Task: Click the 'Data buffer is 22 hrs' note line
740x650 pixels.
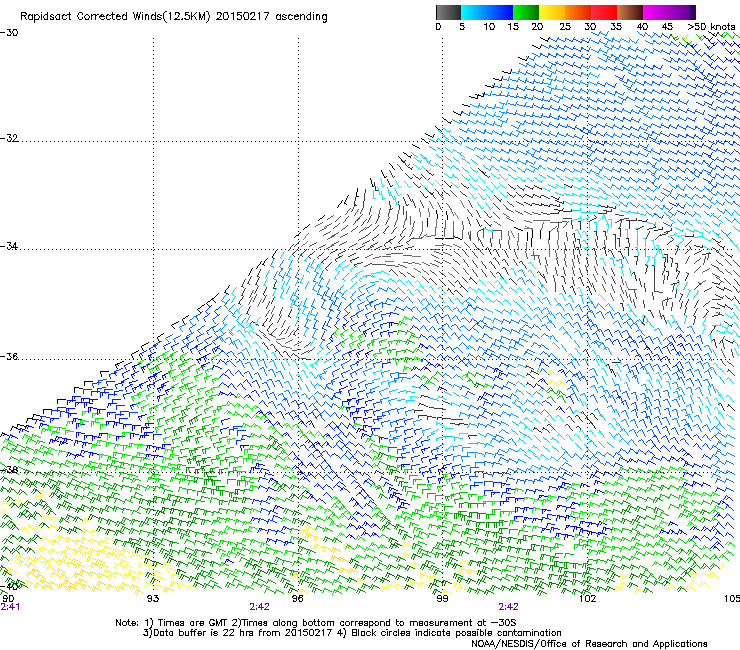Action: (x=352, y=633)
